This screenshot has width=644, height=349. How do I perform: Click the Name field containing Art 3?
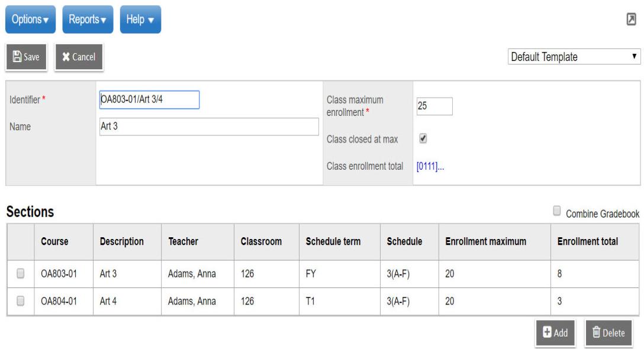point(209,126)
